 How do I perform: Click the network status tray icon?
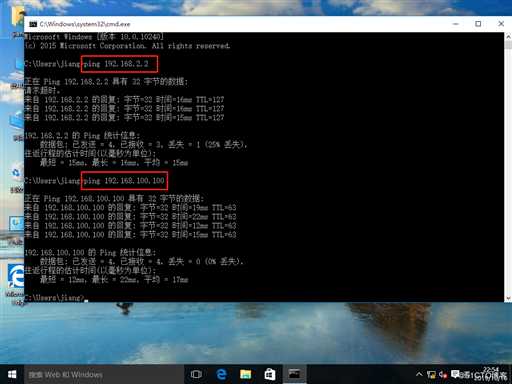431,375
